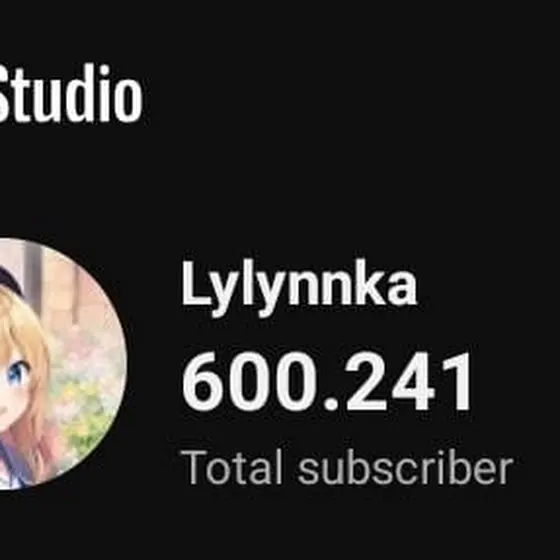Click the letter S in Studio
This screenshot has height=560, width=560.
coord(4,95)
